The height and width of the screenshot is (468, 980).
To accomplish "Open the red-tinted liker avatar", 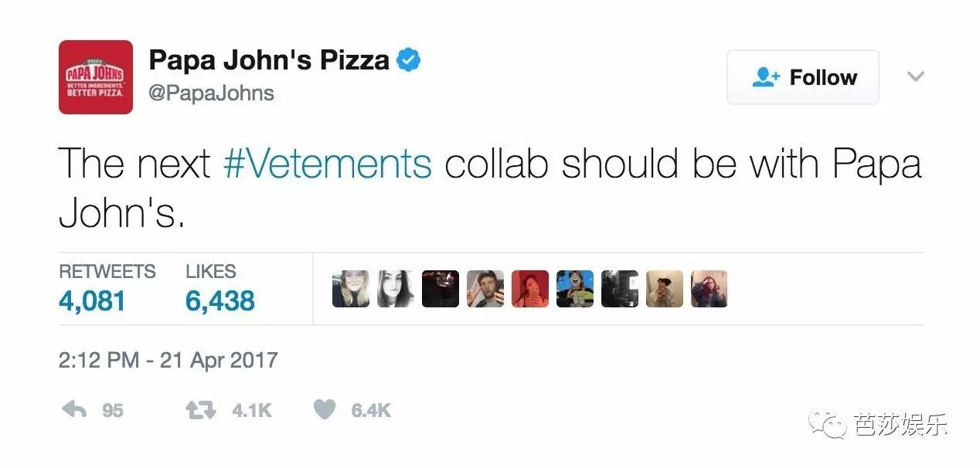I will 529,289.
